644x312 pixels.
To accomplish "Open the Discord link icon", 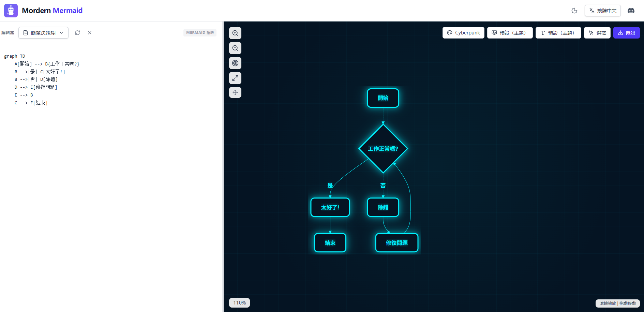I will click(x=631, y=11).
